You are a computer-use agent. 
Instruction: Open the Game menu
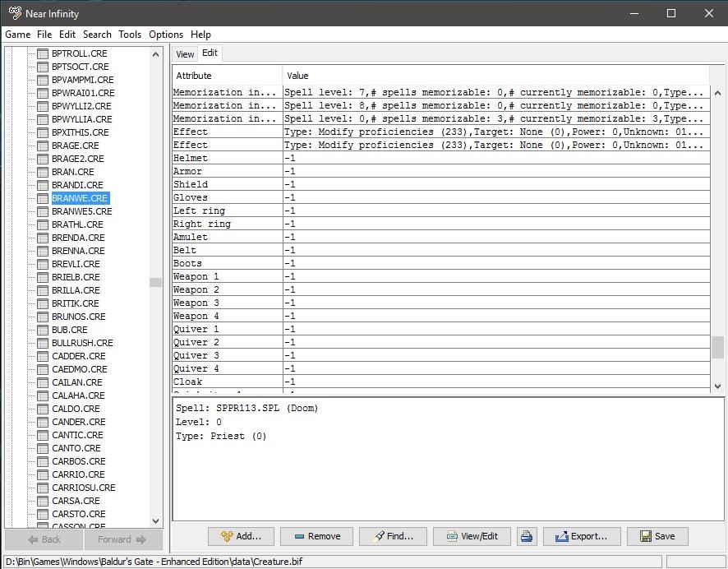pyautogui.click(x=17, y=35)
